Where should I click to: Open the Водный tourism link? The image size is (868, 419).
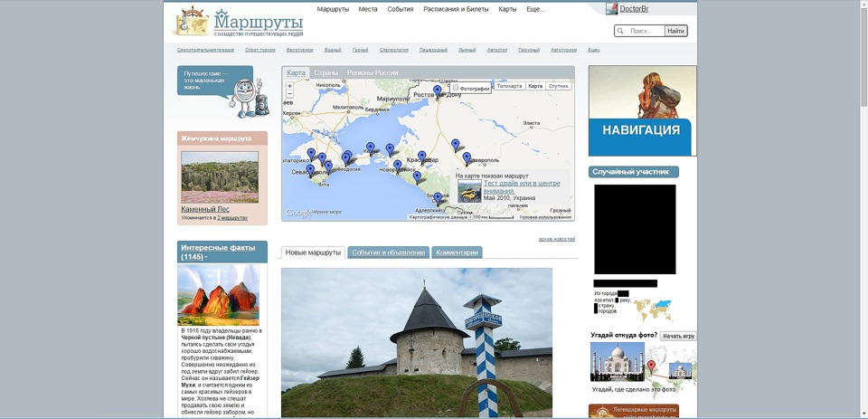[x=333, y=50]
